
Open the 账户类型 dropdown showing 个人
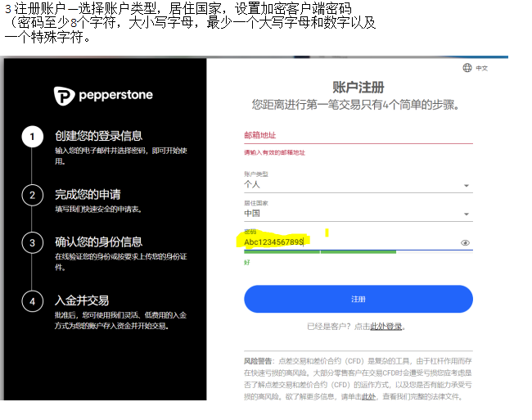[358, 185]
